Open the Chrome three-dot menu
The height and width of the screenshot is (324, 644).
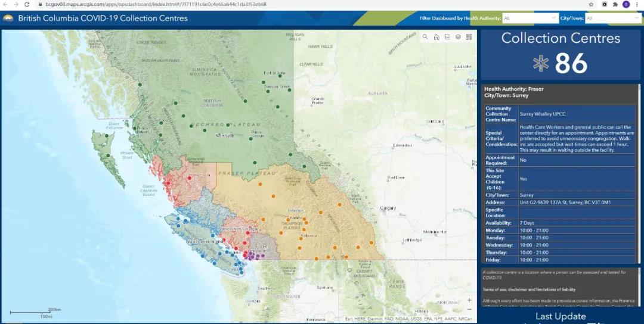pyautogui.click(x=637, y=5)
